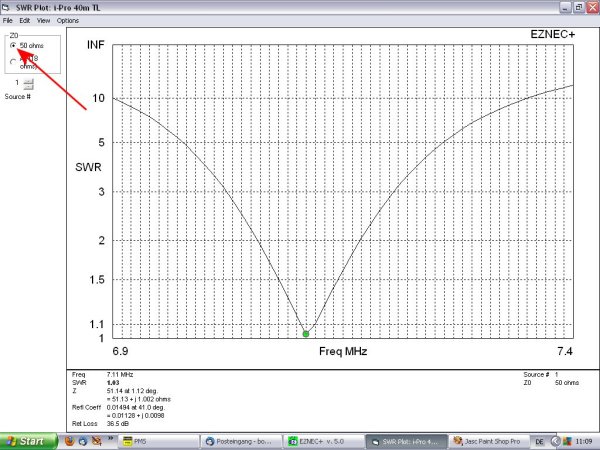Click the SWR Plot window title bar icon
This screenshot has height=450, width=600.
[x=6, y=7]
